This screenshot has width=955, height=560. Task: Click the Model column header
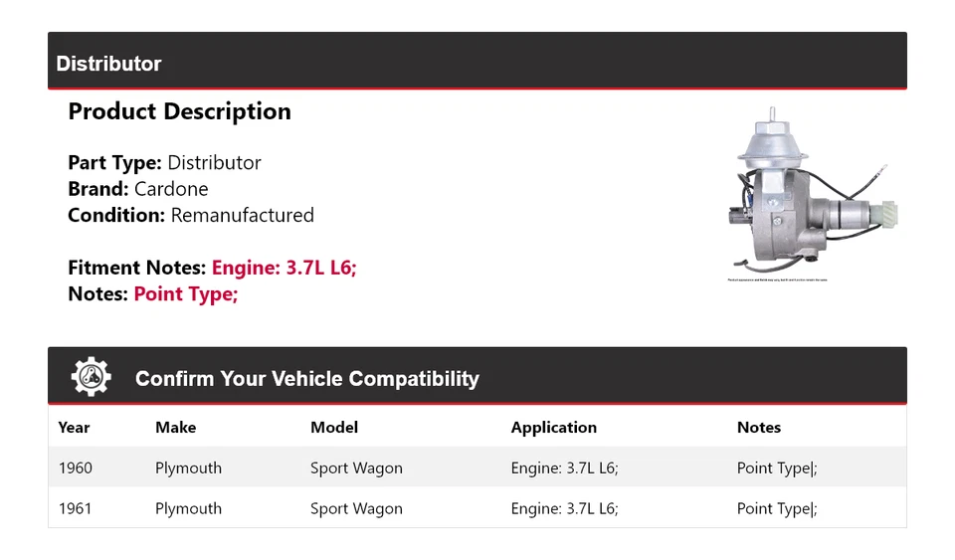coord(334,428)
